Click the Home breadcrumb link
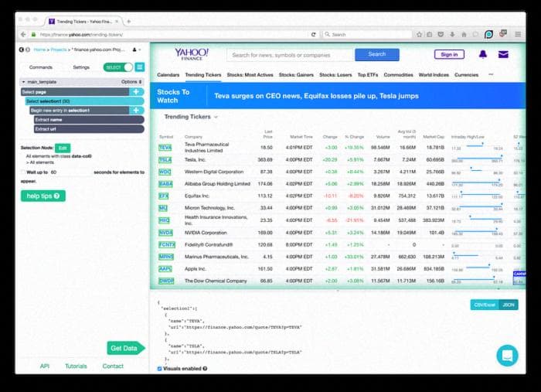Image resolution: width=541 pixels, height=392 pixels. click(x=39, y=49)
